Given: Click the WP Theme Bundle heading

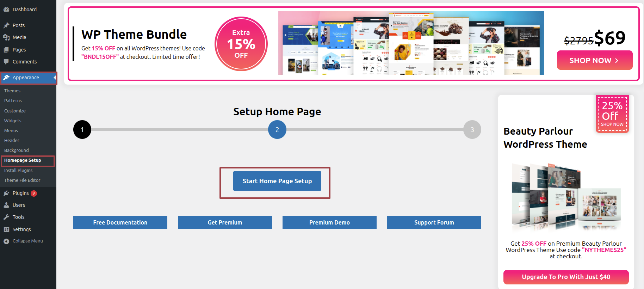Looking at the screenshot, I should 134,35.
